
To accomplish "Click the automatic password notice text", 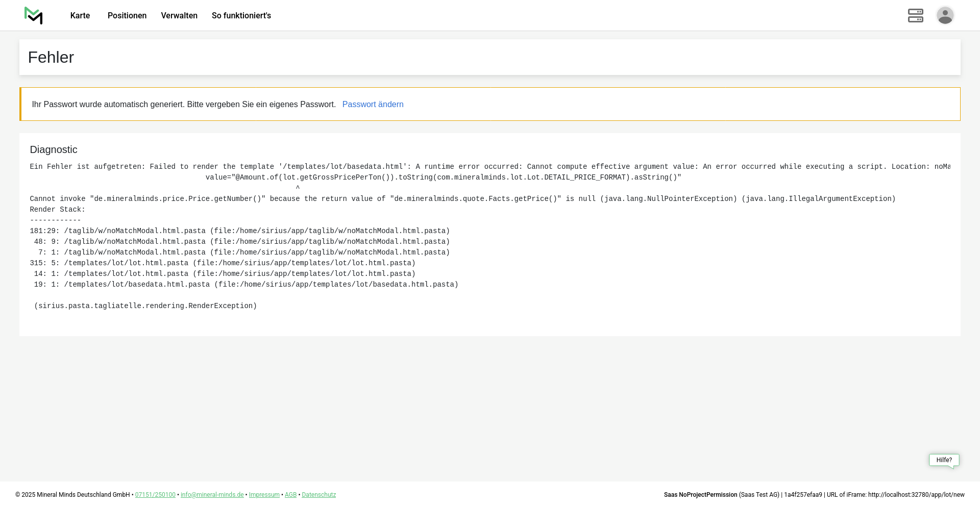I will tap(184, 104).
